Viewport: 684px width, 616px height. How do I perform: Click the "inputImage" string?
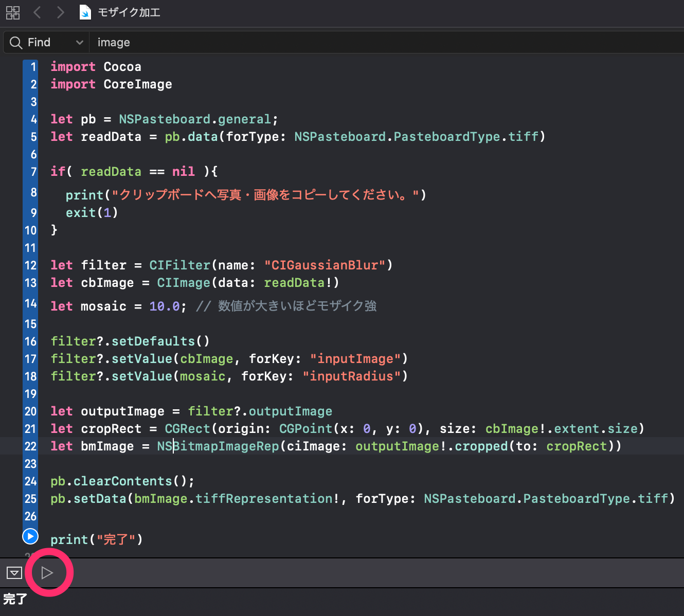point(355,359)
